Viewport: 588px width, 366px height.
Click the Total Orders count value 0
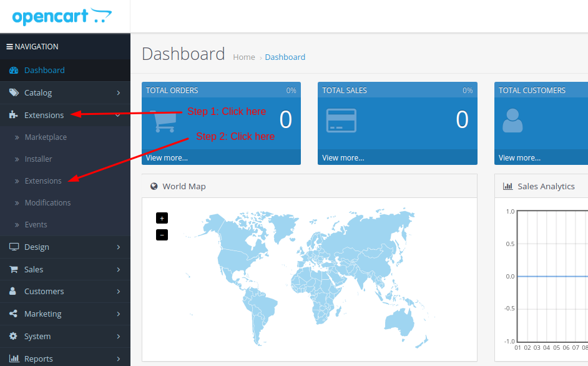click(286, 120)
